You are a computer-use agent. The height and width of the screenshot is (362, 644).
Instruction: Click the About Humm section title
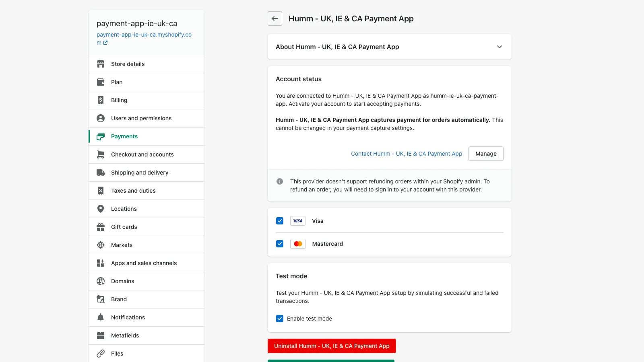point(337,47)
